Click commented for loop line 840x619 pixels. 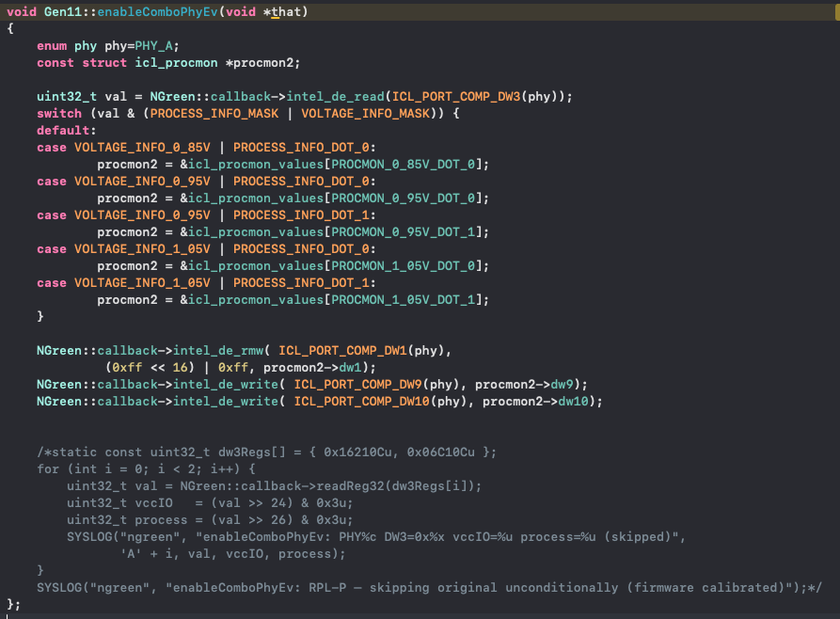[146, 468]
